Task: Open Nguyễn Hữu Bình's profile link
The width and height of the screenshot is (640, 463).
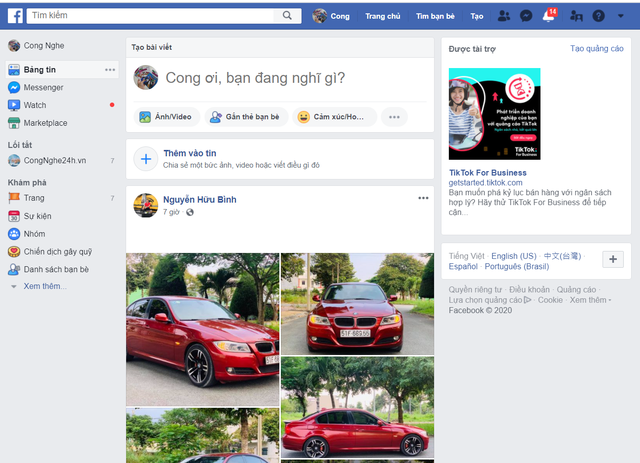Action: (200, 200)
